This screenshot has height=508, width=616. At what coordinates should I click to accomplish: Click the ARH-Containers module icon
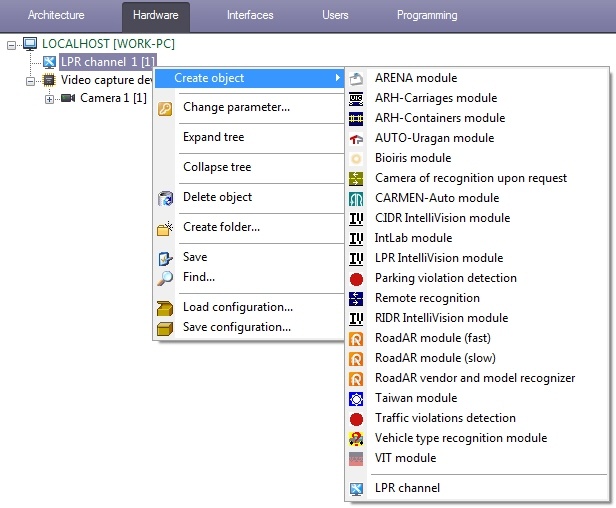coord(357,118)
